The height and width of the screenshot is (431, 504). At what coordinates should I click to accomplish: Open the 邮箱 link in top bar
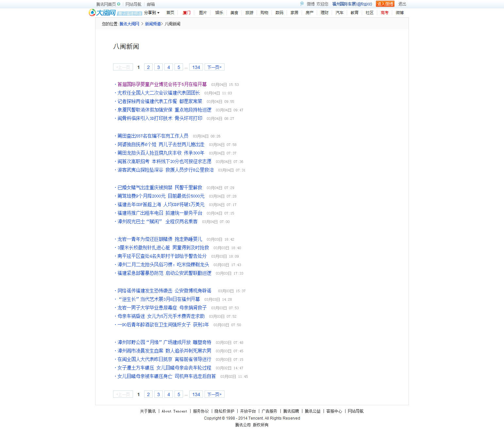[151, 4]
